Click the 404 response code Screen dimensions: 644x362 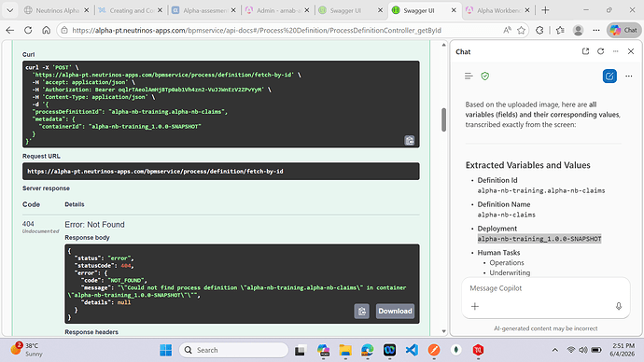click(28, 224)
